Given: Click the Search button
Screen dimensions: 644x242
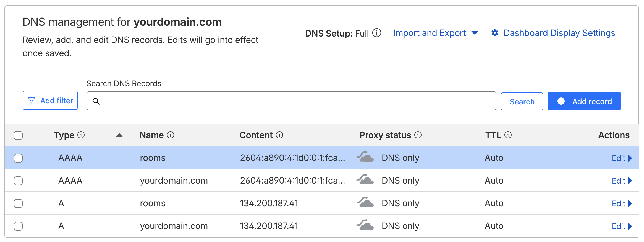Looking at the screenshot, I should coord(522,101).
